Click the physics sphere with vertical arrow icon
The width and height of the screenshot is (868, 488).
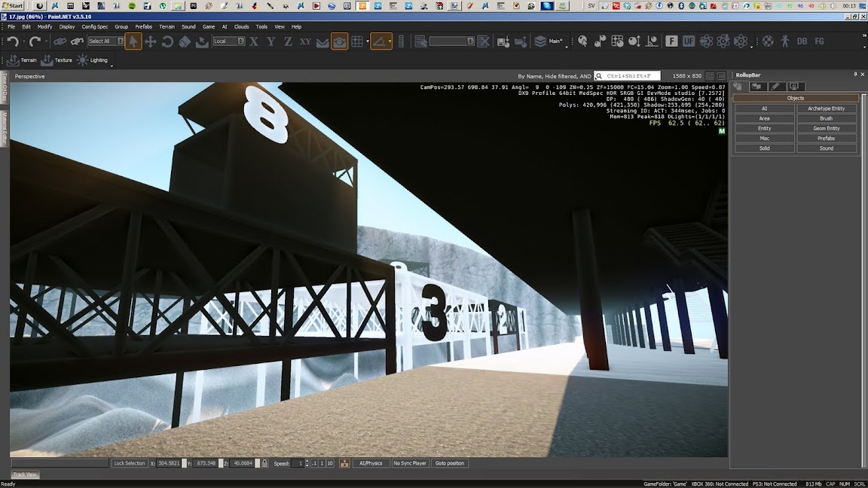point(634,41)
